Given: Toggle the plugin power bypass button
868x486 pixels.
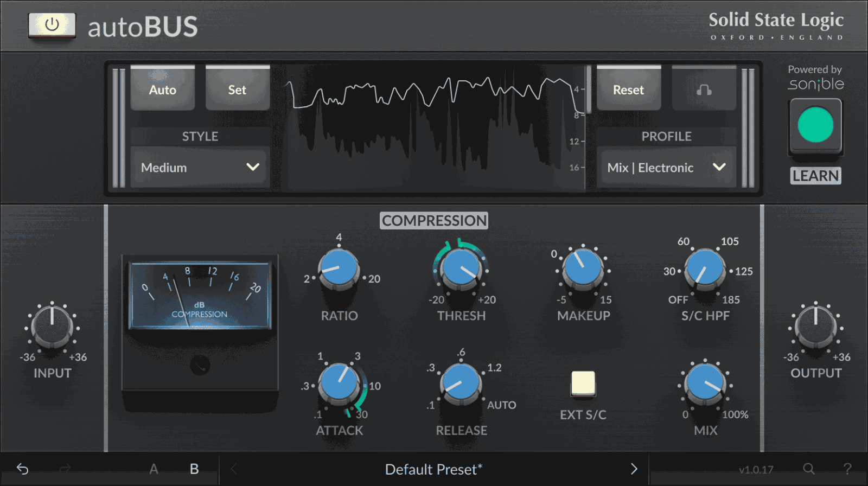Looking at the screenshot, I should pos(52,25).
